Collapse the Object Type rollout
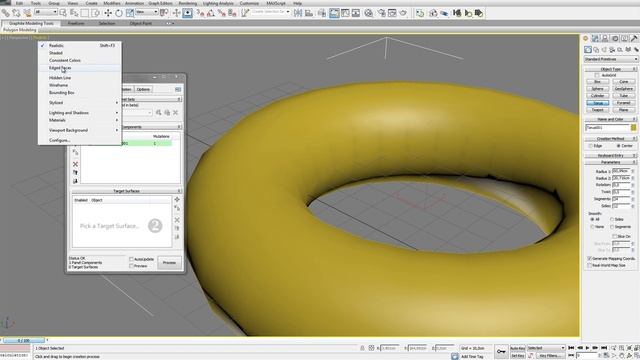This screenshot has width=640, height=360. (611, 69)
